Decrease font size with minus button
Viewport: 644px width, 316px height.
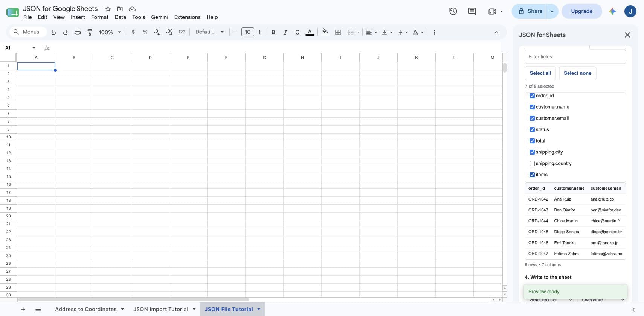pos(235,32)
